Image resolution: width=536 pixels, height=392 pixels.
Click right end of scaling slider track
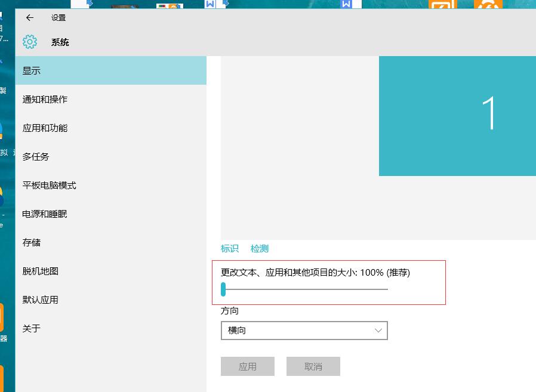[x=386, y=289]
